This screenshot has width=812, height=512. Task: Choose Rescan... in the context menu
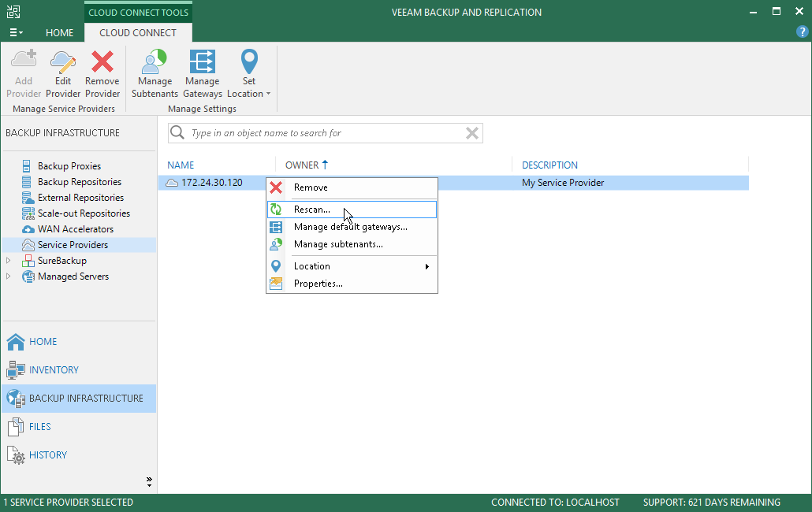tap(352, 210)
